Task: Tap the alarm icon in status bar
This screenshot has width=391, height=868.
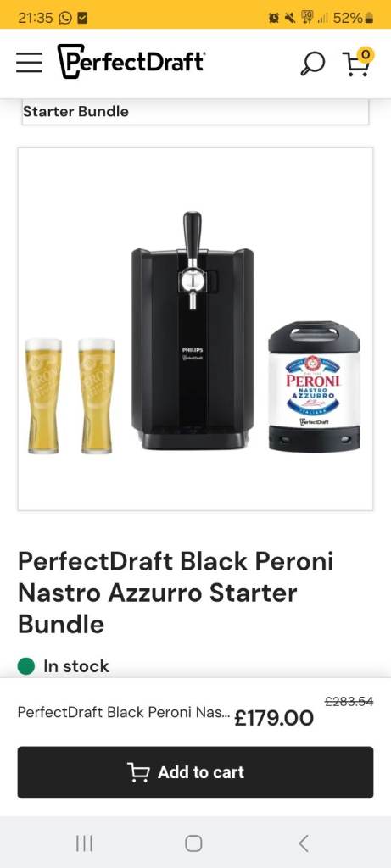Action: pyautogui.click(x=273, y=19)
